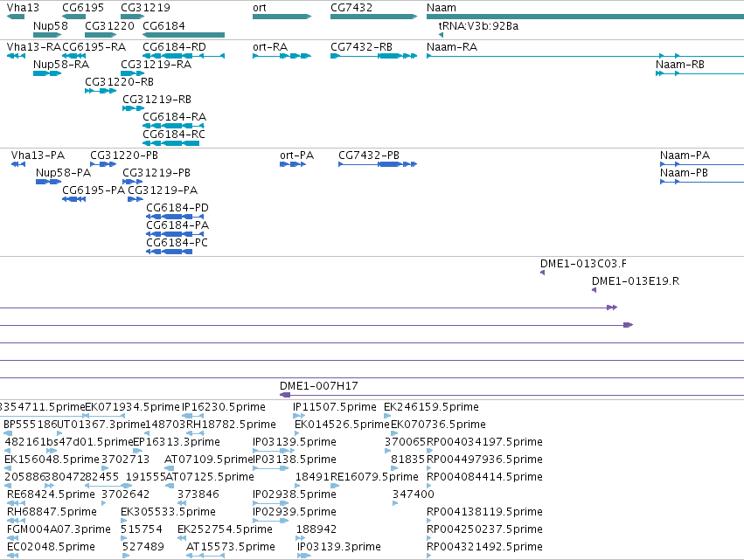Viewport: 744px width, 560px height.
Task: Click the CG6184-RA transcript label
Action: click(174, 117)
